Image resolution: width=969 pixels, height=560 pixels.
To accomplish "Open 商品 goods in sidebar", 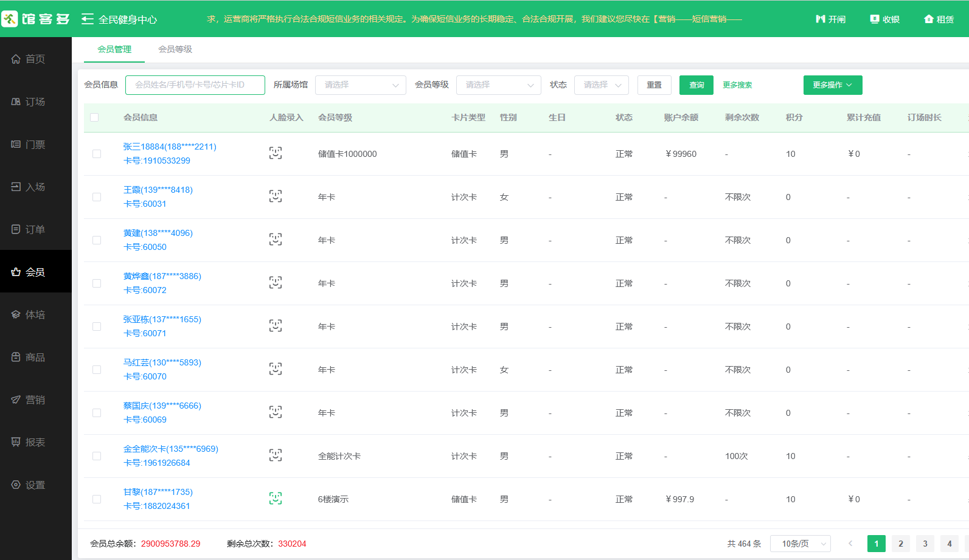I will coord(36,357).
